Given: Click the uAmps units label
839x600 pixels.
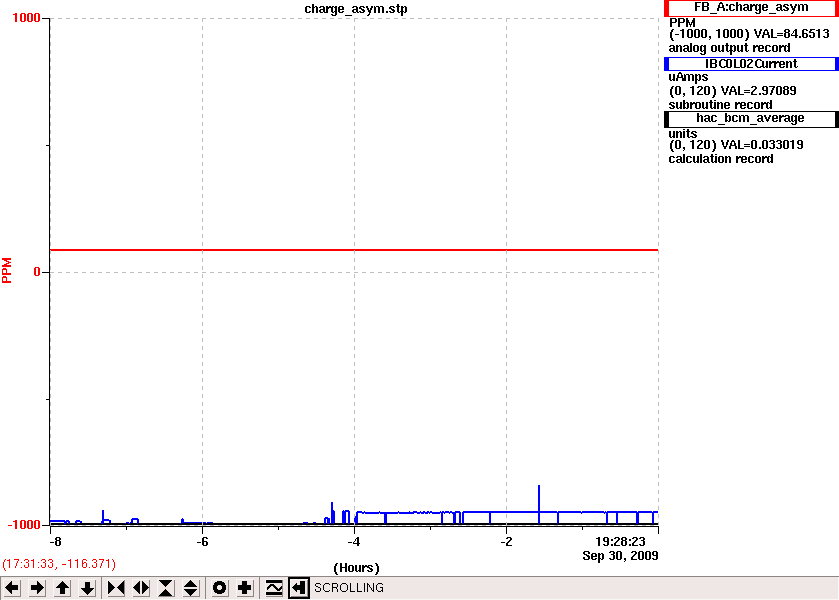Looking at the screenshot, I should (x=688, y=77).
